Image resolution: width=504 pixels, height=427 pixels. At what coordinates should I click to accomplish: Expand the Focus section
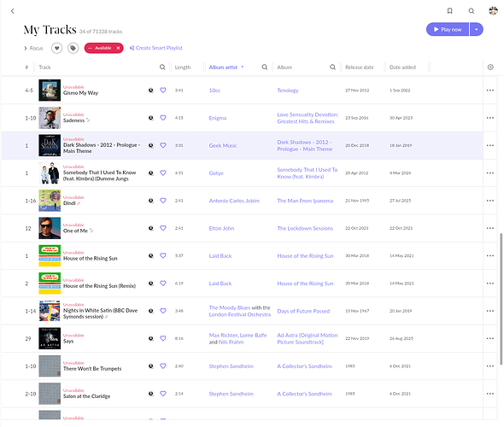[x=33, y=48]
